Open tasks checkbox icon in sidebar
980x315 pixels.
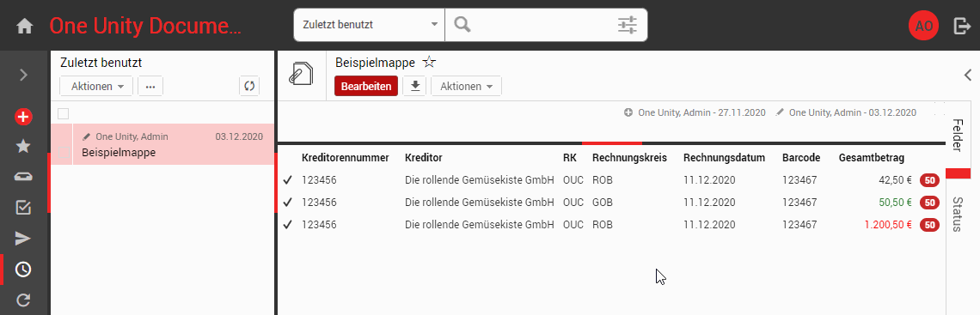coord(23,208)
